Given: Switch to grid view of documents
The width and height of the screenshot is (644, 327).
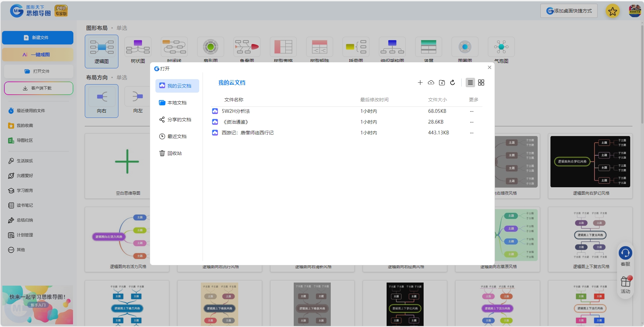Looking at the screenshot, I should click(x=481, y=83).
